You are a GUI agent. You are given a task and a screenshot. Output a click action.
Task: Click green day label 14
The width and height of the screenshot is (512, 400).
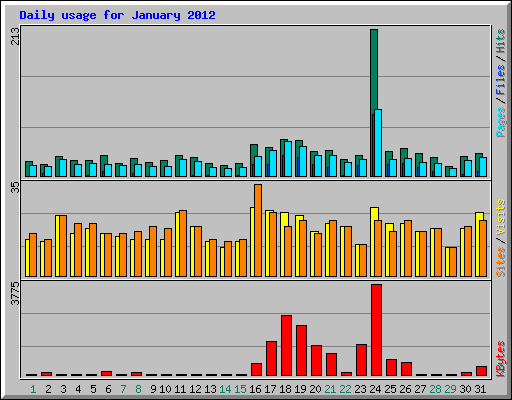(225, 389)
